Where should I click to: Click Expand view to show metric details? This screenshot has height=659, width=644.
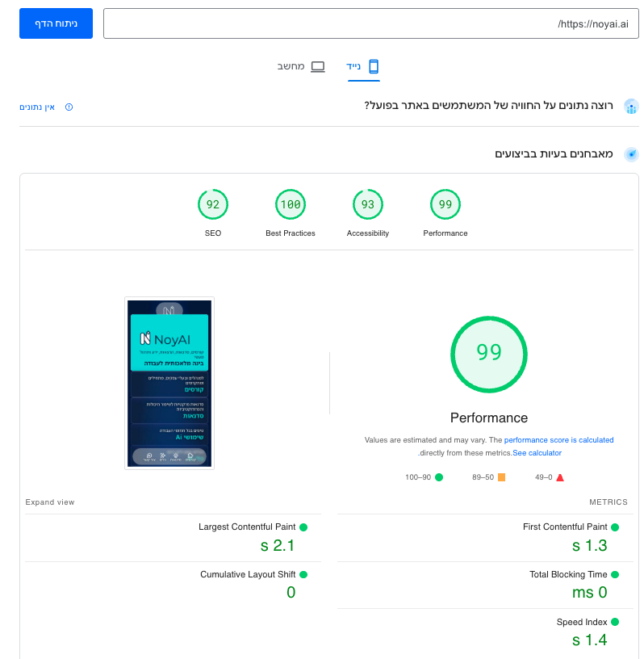click(x=50, y=502)
